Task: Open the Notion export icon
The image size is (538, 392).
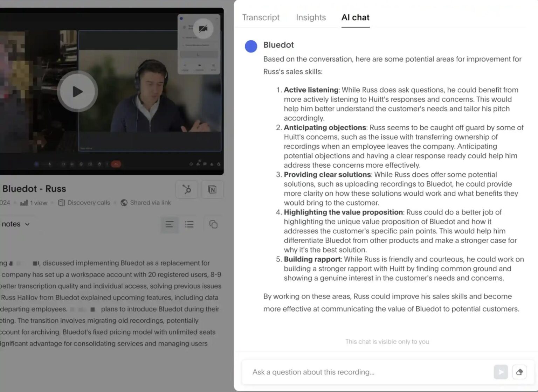Action: pos(213,189)
